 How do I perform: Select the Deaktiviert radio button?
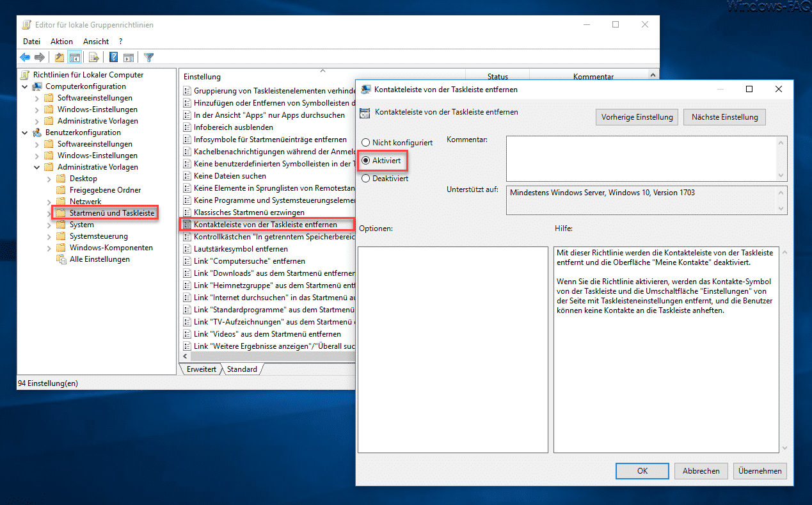(x=366, y=179)
